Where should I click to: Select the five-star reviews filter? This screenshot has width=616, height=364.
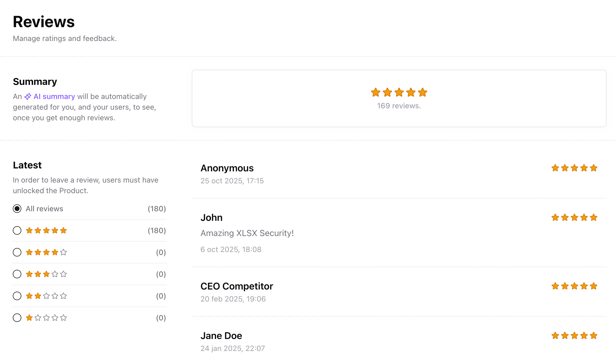(x=17, y=230)
